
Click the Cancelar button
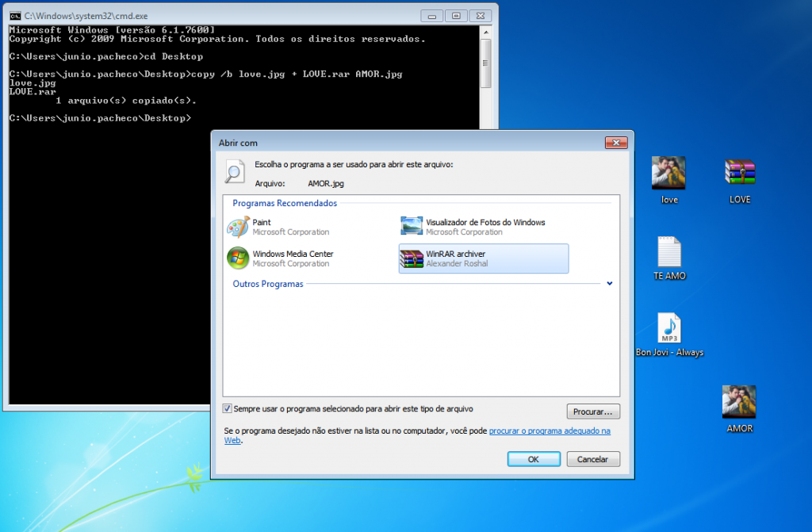pos(593,459)
